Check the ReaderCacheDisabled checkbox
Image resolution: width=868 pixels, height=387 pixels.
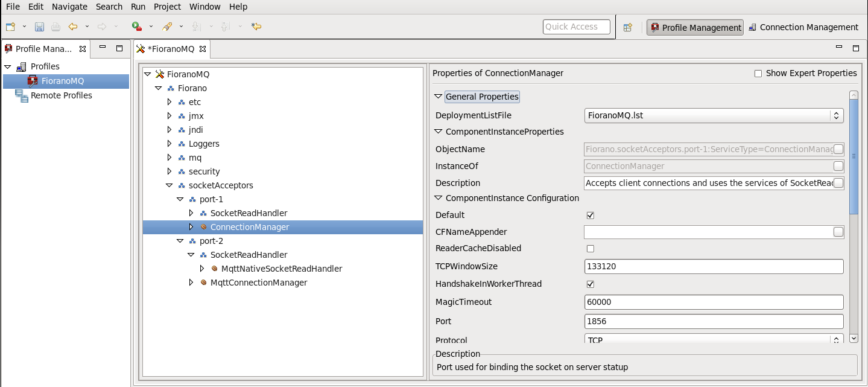coord(591,248)
